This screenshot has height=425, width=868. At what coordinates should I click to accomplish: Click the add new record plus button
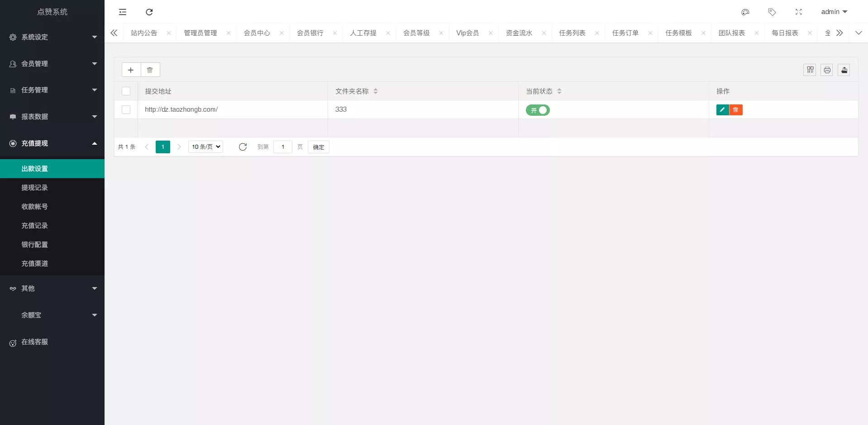click(x=131, y=70)
